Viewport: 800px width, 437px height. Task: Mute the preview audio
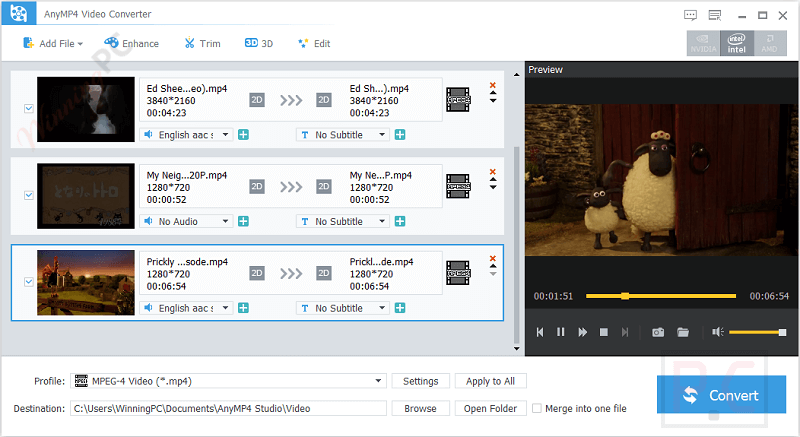click(718, 332)
